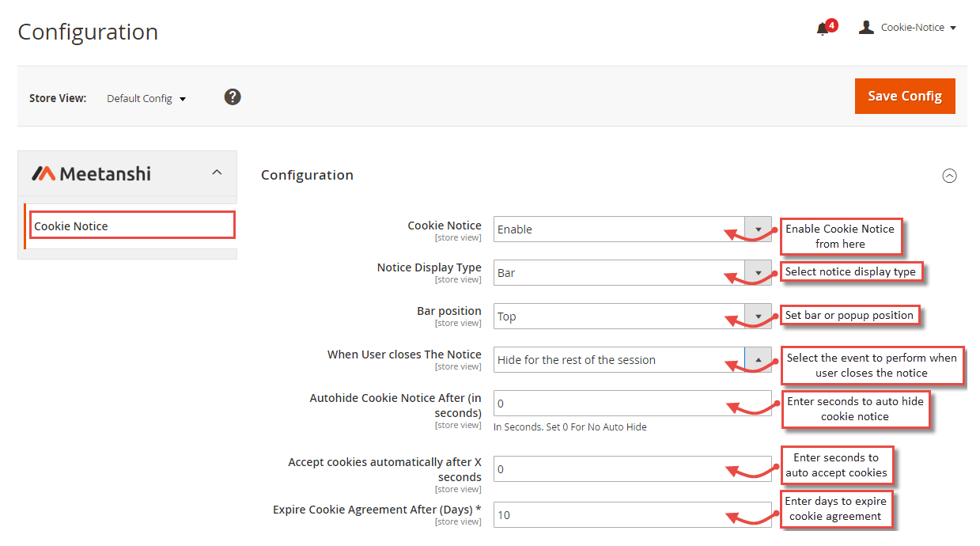Click the When User closes The Notice label
The height and width of the screenshot is (546, 980).
coord(404,355)
